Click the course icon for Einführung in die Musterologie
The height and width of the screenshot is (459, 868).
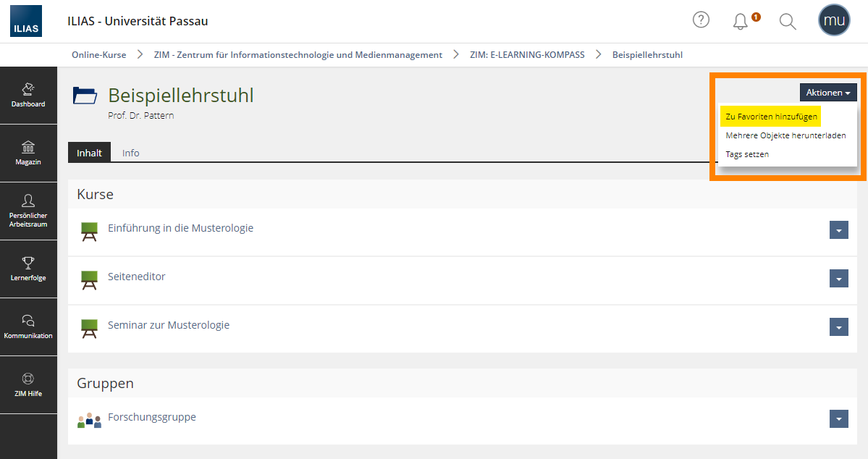89,232
